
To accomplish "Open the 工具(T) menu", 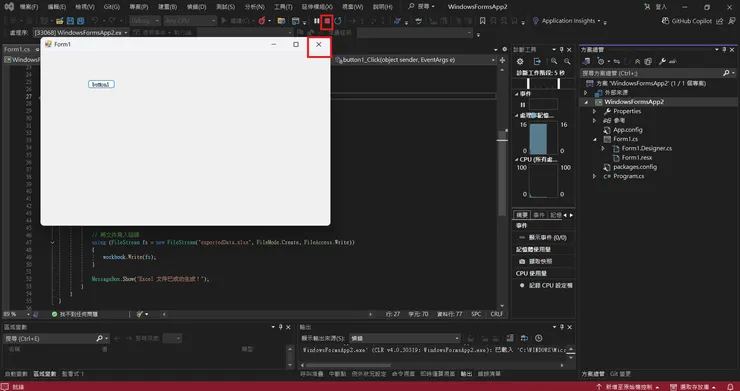I will pos(283,7).
